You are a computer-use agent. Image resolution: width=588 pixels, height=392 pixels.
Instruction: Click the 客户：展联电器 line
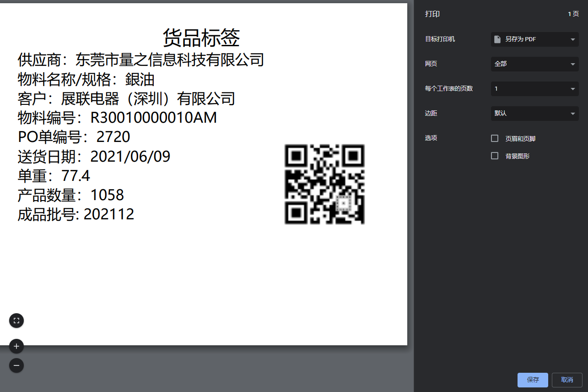126,98
